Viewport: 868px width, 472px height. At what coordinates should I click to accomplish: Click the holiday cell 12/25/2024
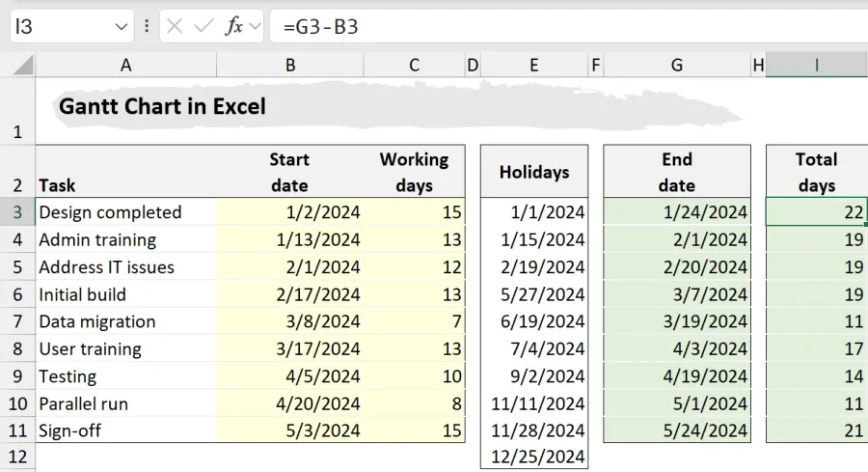click(533, 457)
